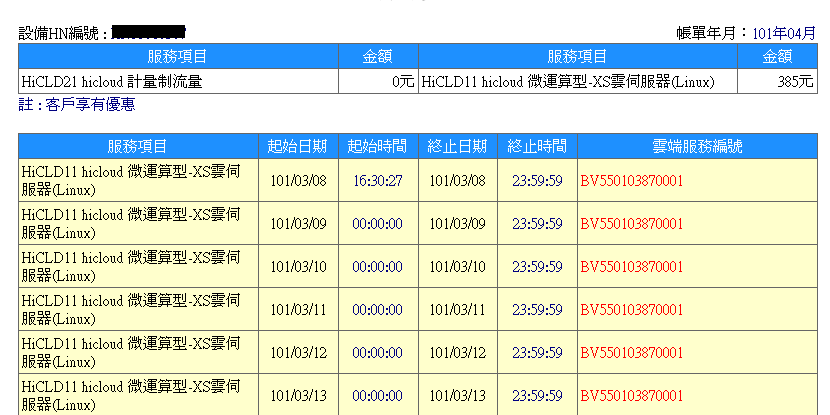Click the 帳單年月 value 101年04月
The image size is (830, 415).
pos(784,33)
